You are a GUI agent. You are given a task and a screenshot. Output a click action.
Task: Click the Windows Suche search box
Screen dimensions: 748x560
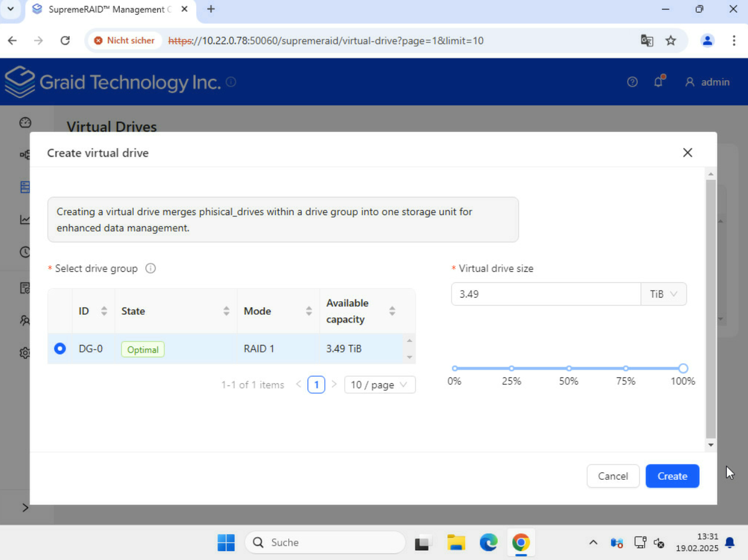325,542
